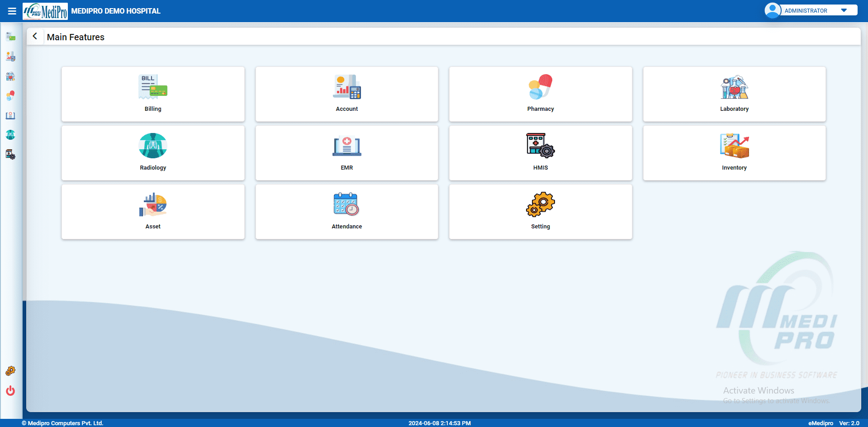This screenshot has height=427, width=868.
Task: Open the Account module card
Action: point(346,94)
